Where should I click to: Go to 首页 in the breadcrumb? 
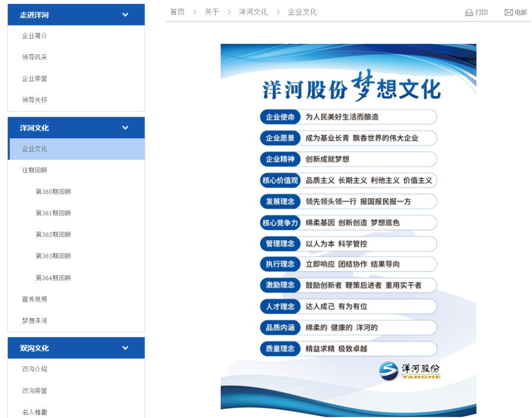pyautogui.click(x=177, y=12)
